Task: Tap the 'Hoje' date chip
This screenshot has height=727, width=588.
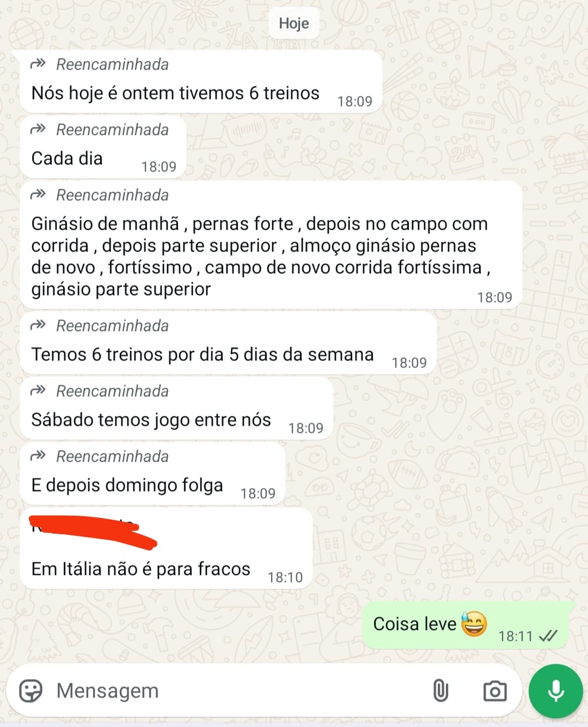Action: (294, 23)
